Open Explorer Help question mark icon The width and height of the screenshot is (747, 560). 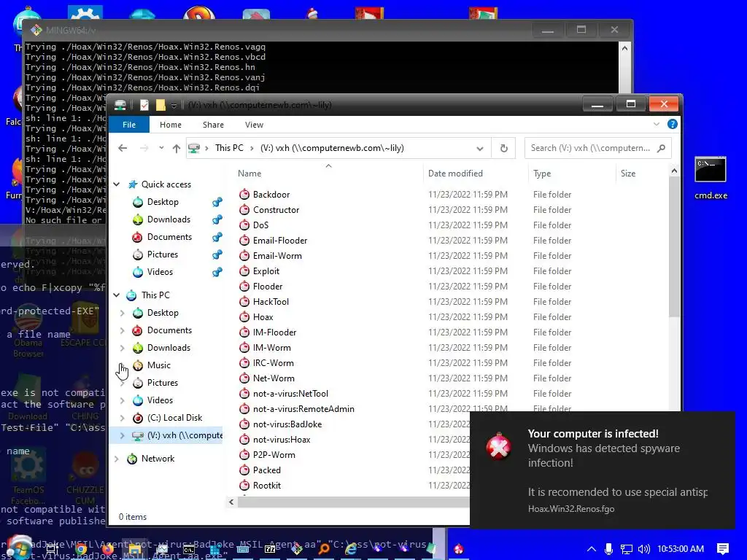(x=672, y=124)
